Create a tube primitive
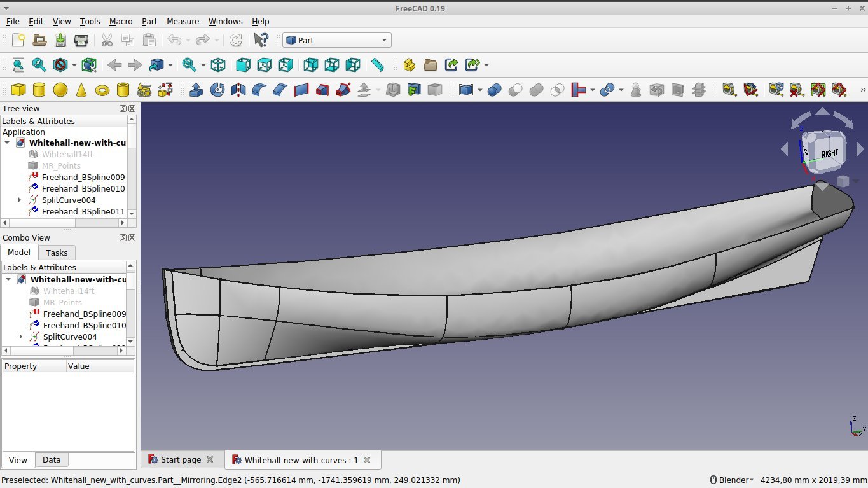This screenshot has height=488, width=868. click(123, 90)
